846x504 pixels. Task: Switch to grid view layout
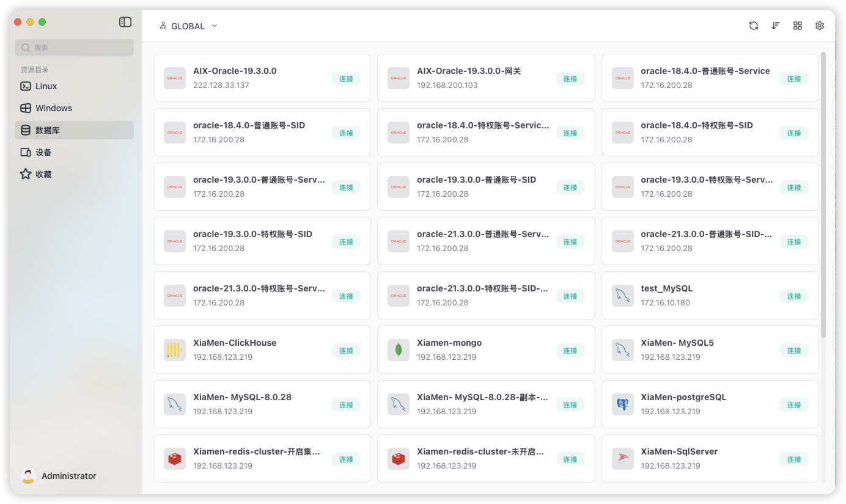(x=797, y=26)
